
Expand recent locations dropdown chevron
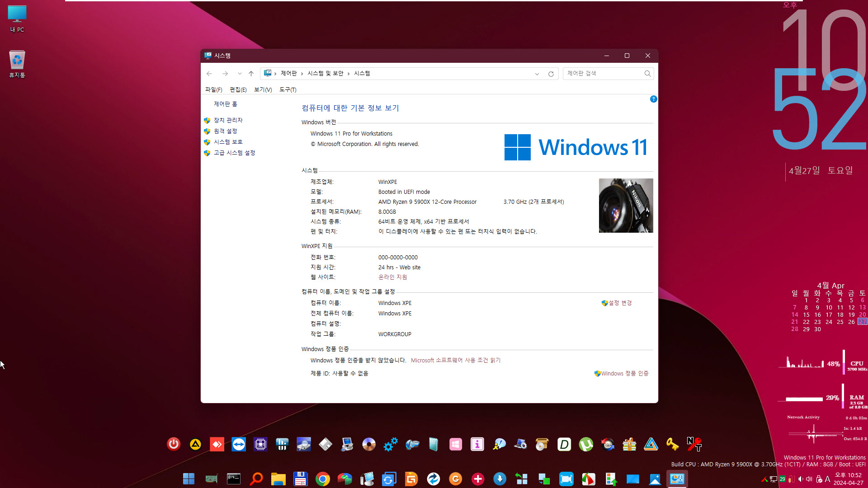[x=240, y=74]
